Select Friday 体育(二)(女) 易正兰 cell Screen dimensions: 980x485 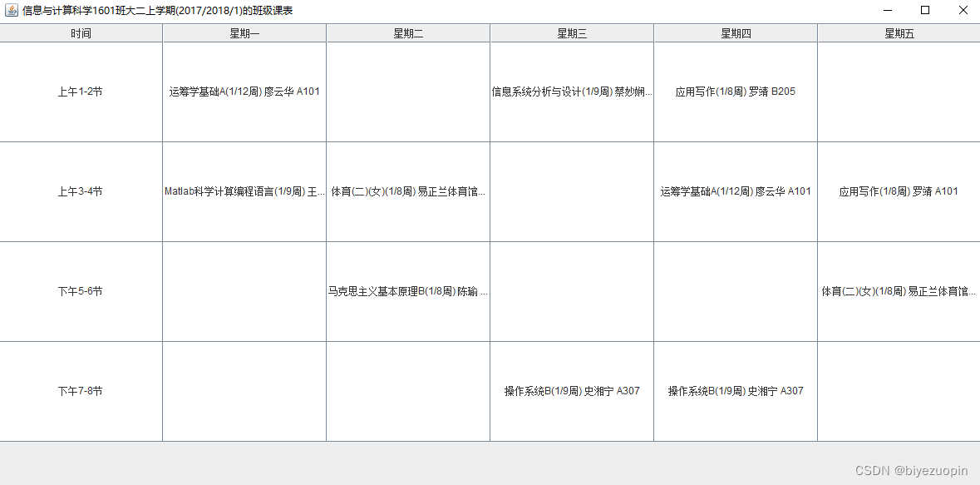899,292
